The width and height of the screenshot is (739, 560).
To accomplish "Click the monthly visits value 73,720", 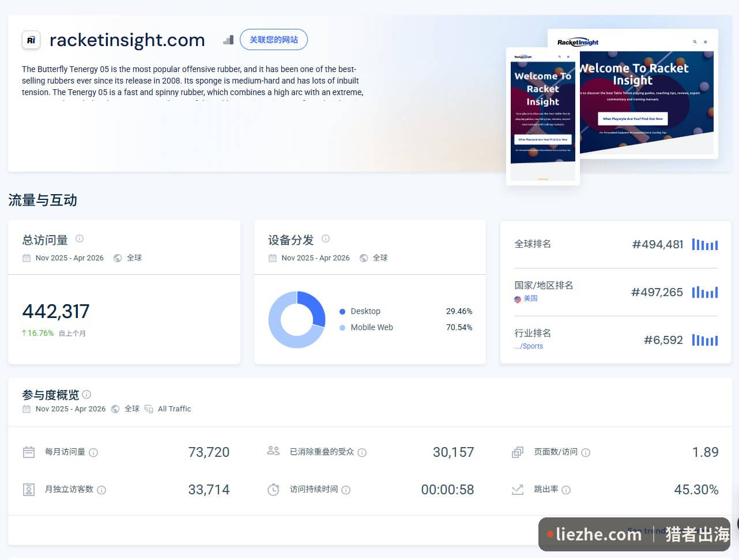I will (x=209, y=452).
